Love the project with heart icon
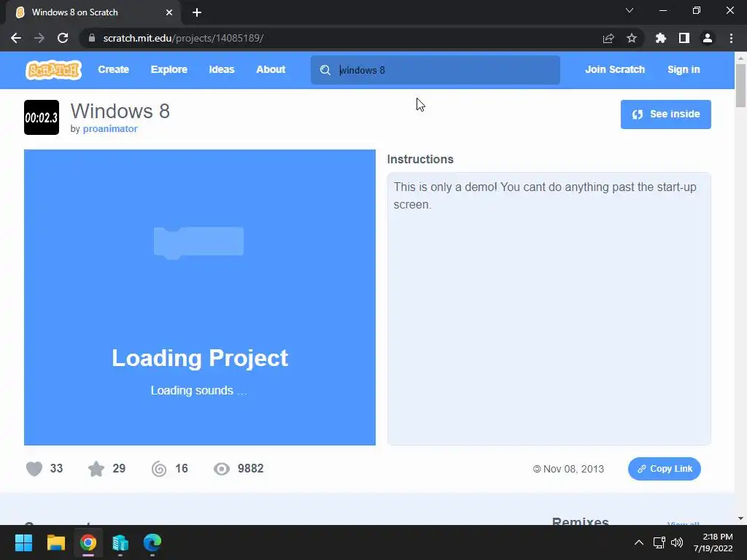 point(34,469)
